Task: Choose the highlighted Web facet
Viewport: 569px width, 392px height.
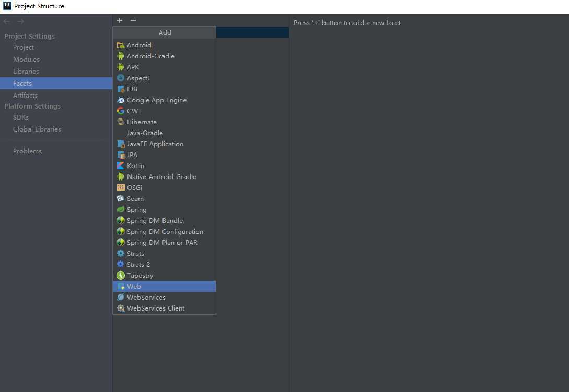Action: pyautogui.click(x=164, y=287)
